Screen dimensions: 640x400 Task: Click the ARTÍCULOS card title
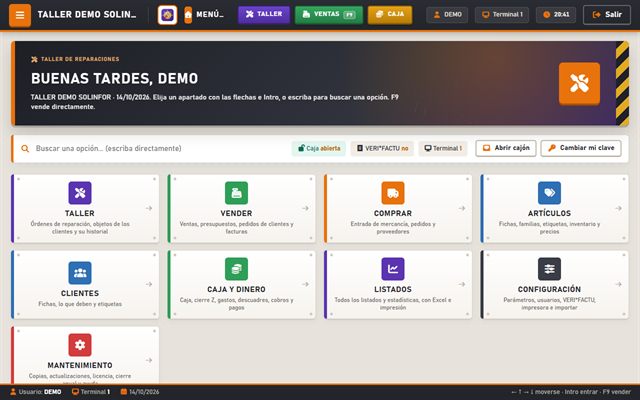[x=549, y=213]
